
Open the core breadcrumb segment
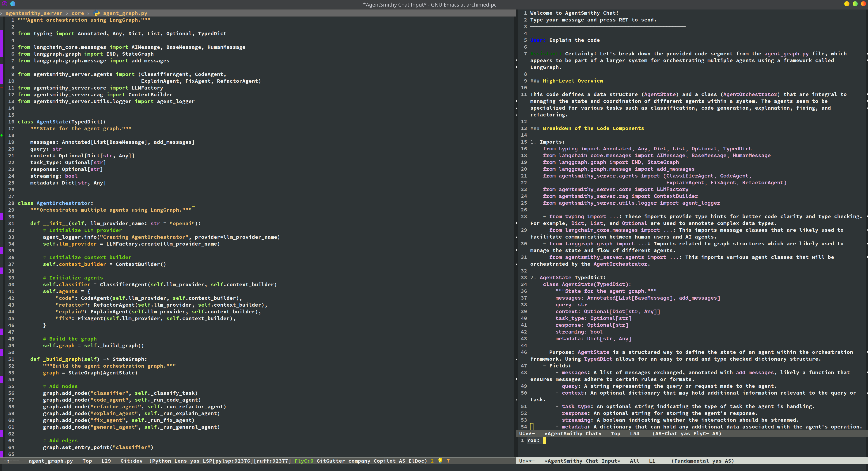(78, 13)
